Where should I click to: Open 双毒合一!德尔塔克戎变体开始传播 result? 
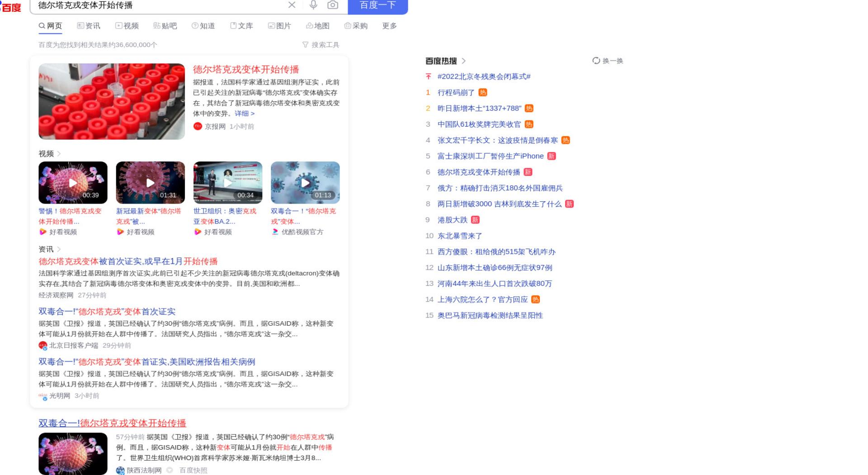coord(113,423)
